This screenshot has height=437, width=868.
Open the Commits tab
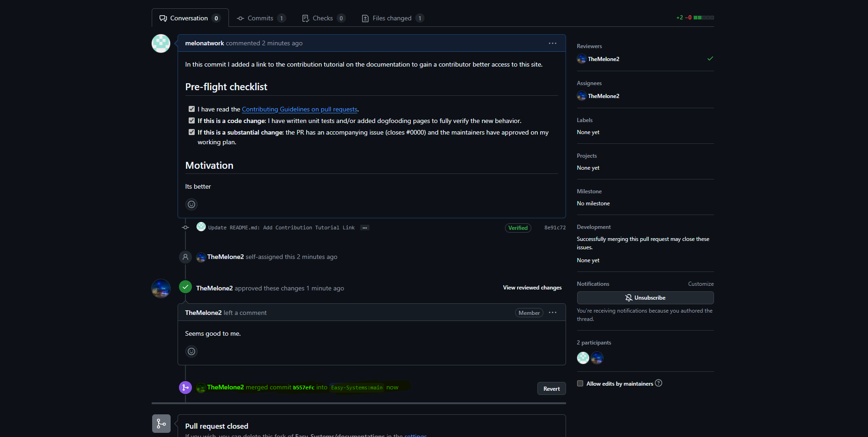pyautogui.click(x=260, y=18)
